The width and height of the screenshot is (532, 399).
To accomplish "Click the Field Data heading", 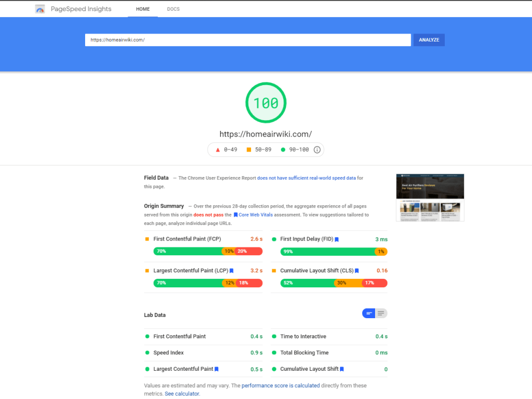I will pos(156,178).
